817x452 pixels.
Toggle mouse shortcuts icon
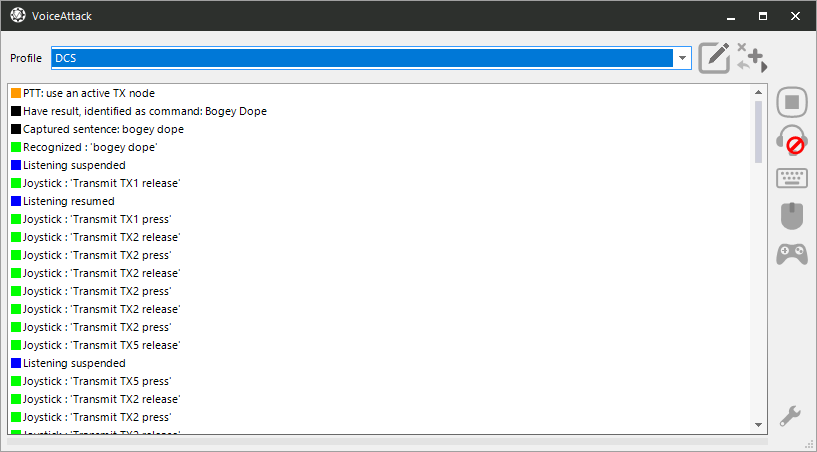[792, 215]
